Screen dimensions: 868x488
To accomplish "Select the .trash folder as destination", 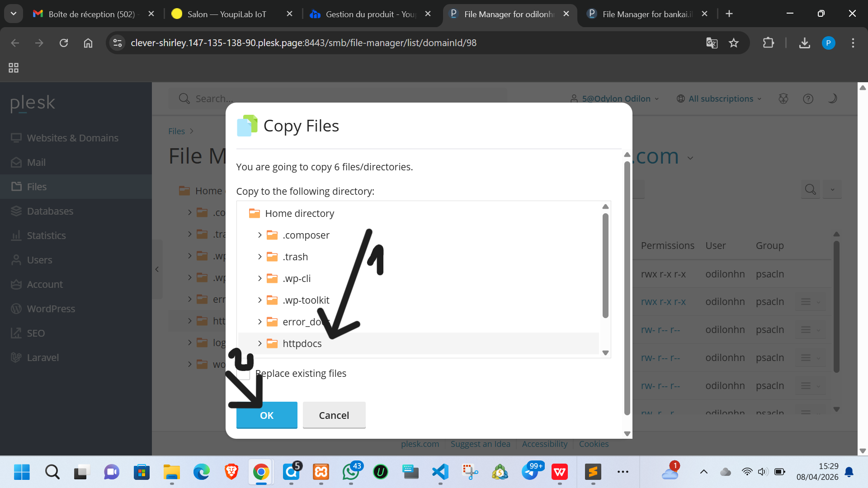I will pyautogui.click(x=295, y=257).
